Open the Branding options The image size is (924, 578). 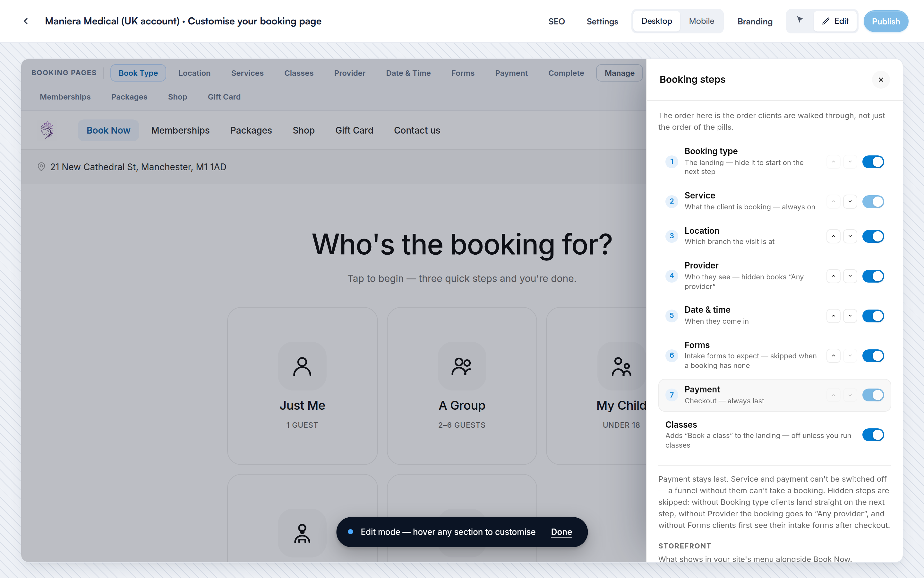tap(755, 22)
